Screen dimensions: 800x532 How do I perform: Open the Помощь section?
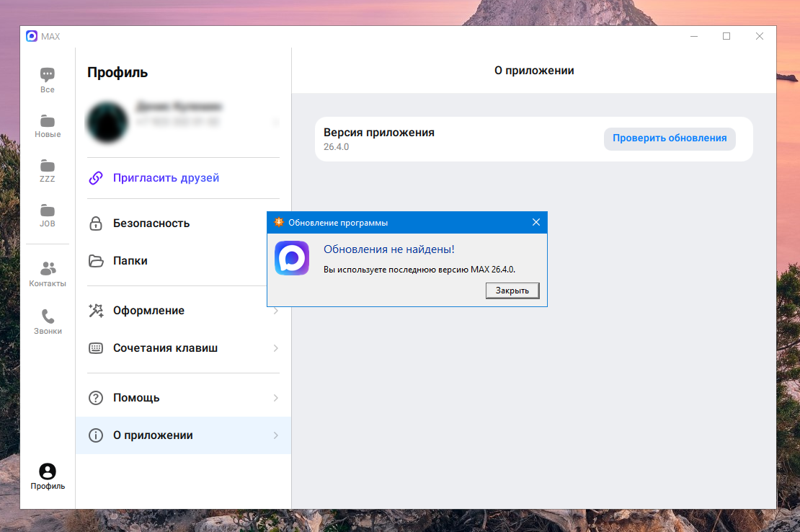184,398
